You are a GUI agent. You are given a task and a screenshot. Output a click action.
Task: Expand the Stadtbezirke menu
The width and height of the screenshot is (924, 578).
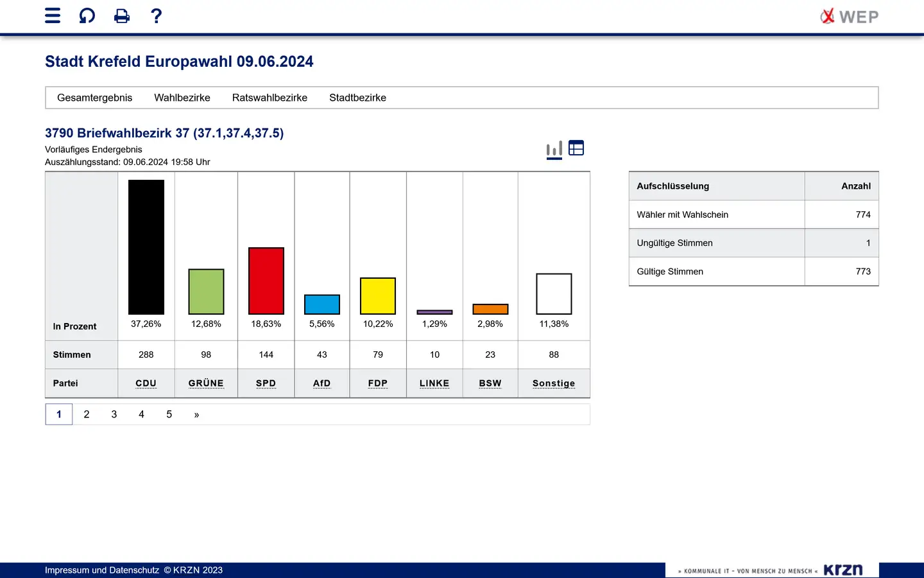[357, 98]
